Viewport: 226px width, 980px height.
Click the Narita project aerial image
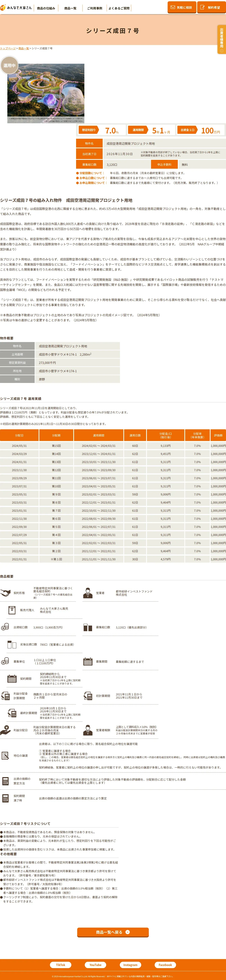(x=46, y=93)
